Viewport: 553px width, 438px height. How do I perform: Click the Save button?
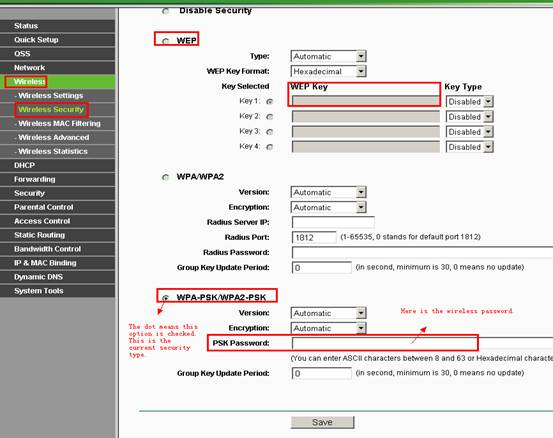pos(322,422)
